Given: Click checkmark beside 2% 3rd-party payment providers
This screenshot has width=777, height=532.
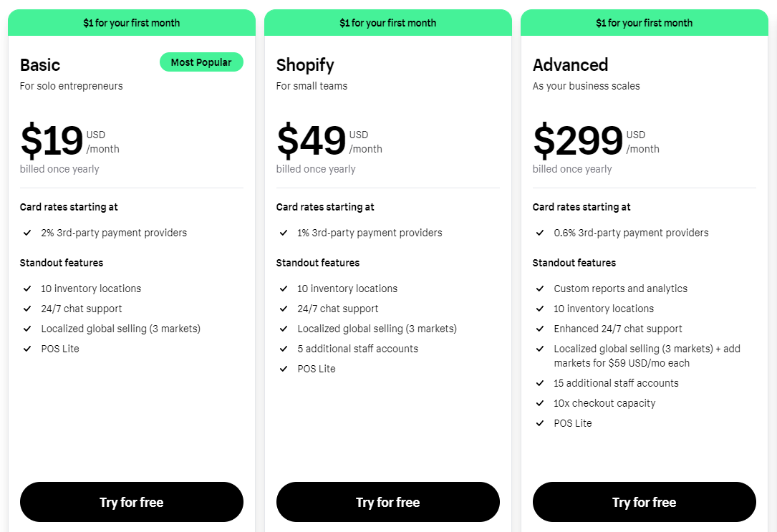Looking at the screenshot, I should [x=27, y=232].
